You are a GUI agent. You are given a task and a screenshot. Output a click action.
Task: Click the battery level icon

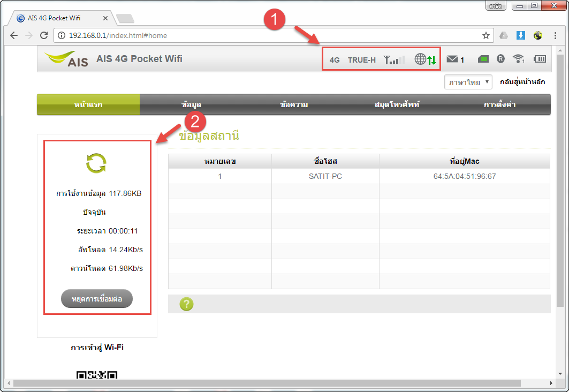coord(540,59)
